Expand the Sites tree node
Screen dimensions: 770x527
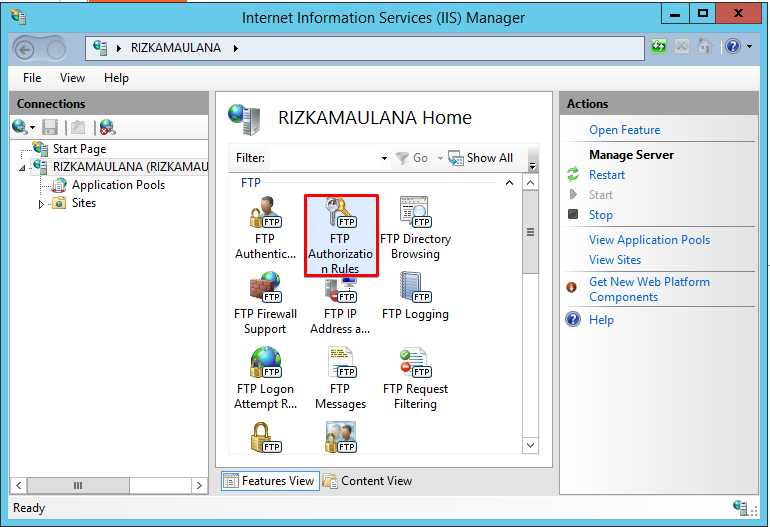41,204
